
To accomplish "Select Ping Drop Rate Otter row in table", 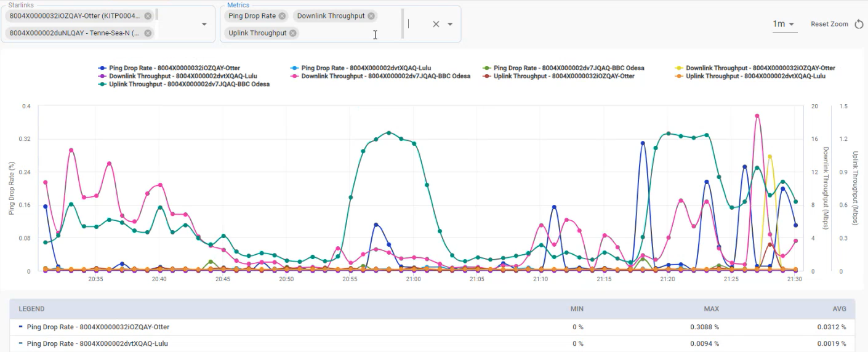I will click(98, 327).
